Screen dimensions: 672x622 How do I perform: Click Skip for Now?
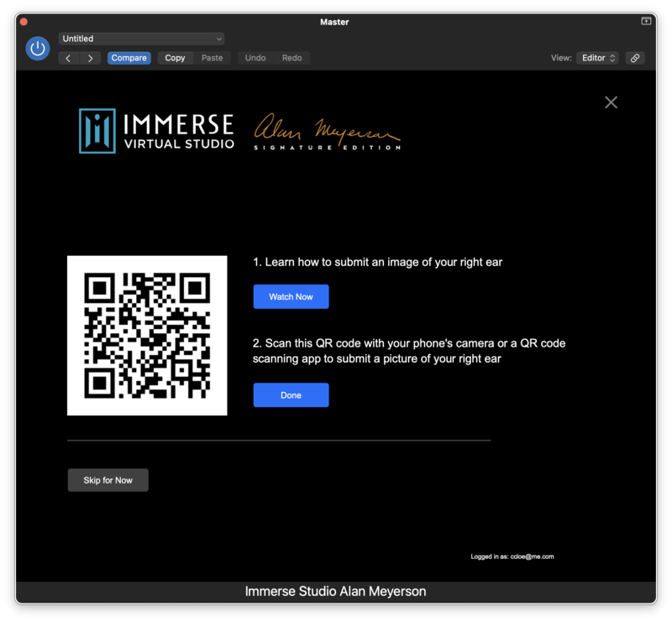coord(108,480)
